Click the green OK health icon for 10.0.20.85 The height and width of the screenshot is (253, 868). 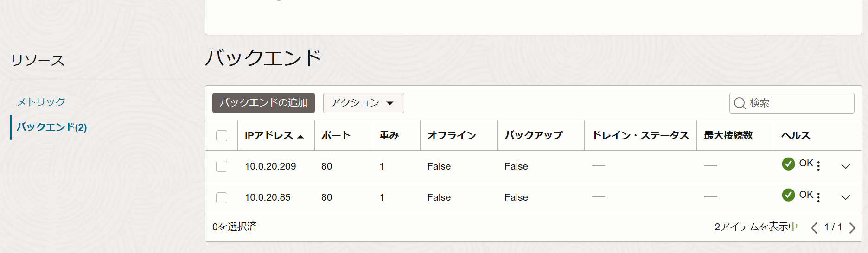(788, 195)
